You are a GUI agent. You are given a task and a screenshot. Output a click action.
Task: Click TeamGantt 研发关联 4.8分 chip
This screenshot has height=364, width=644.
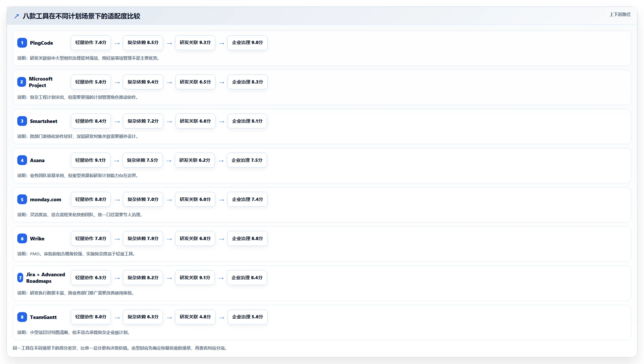195,317
